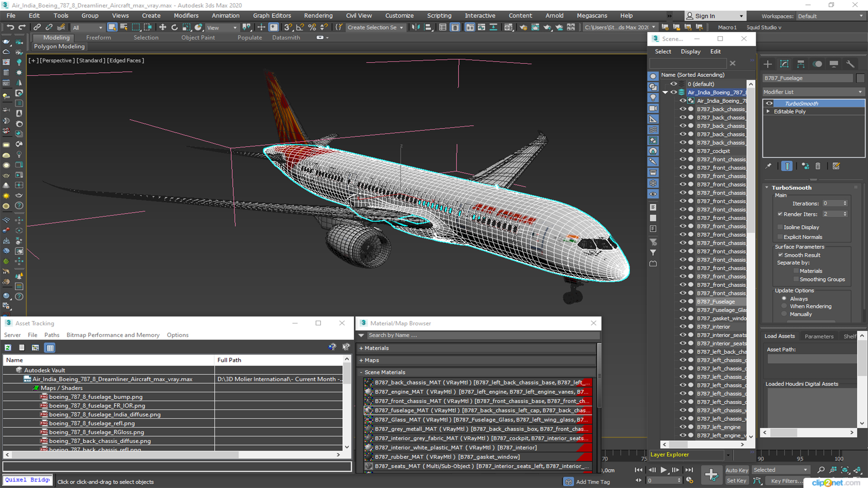Click the Quixel Bridge button
The width and height of the screenshot is (868, 488).
click(28, 480)
